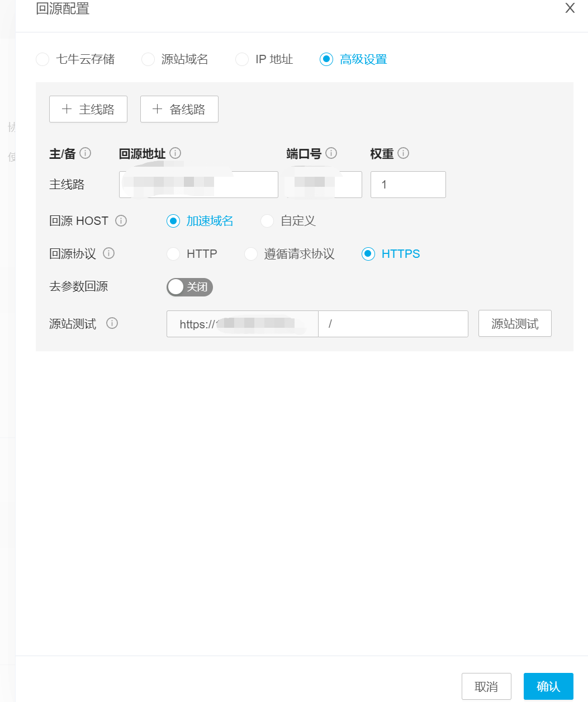Focus the 端口号 input field

[324, 185]
